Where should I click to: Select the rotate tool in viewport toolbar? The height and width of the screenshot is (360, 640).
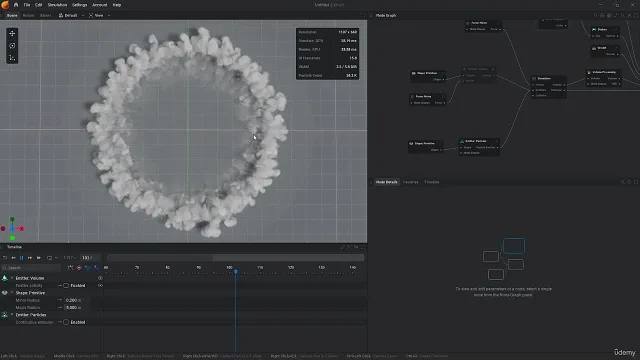pos(12,46)
